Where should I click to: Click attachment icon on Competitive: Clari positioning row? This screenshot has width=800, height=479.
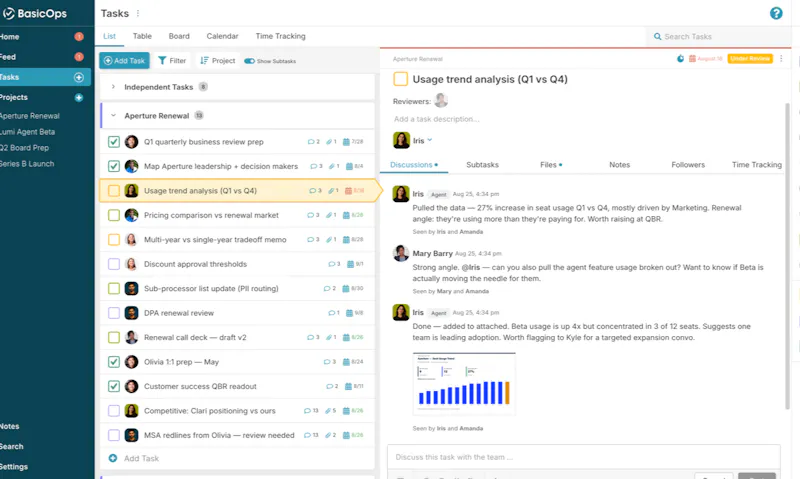329,411
